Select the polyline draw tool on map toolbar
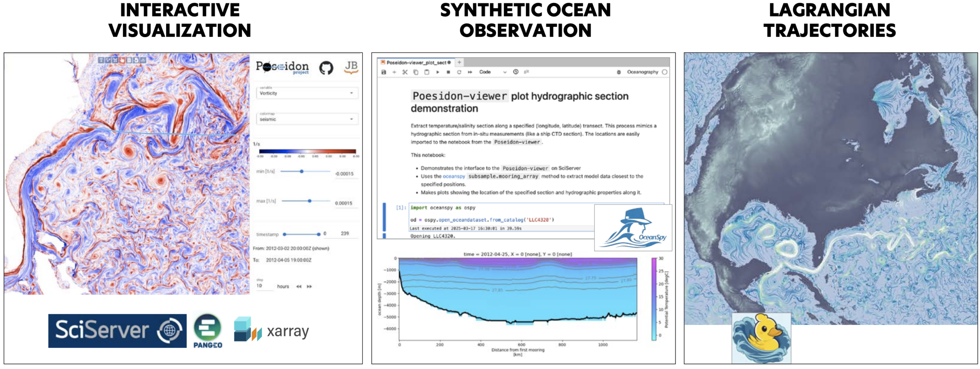 pyautogui.click(x=108, y=60)
